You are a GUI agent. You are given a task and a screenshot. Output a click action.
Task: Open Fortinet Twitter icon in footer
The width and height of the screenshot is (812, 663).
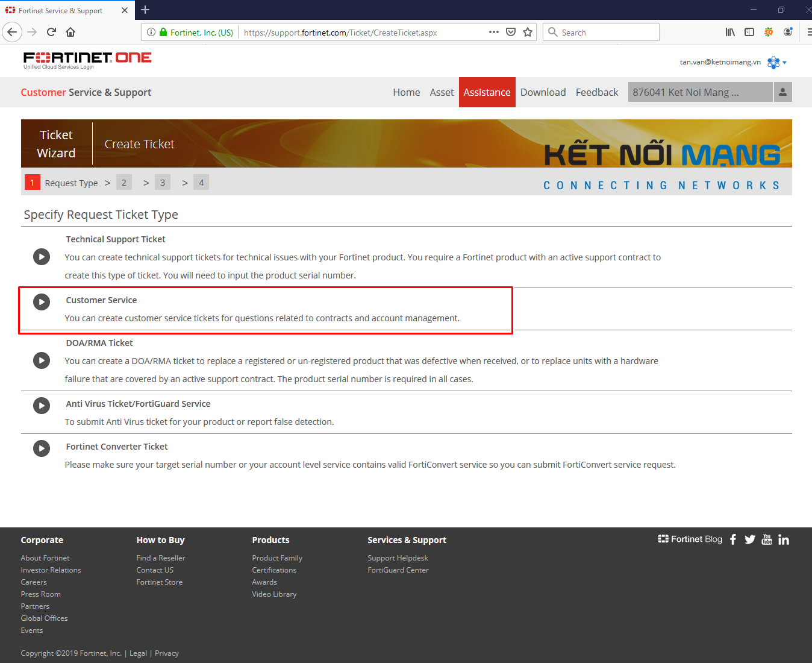click(x=750, y=539)
